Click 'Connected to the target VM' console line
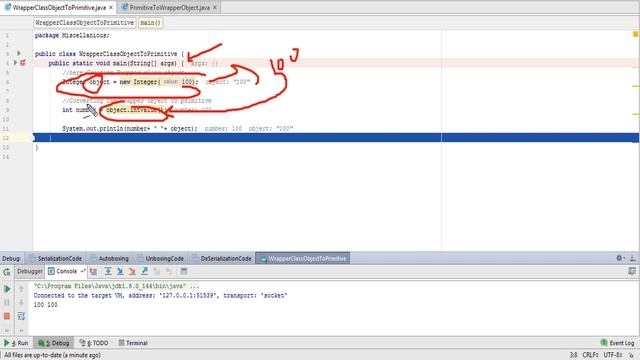Image resolution: width=640 pixels, height=360 pixels. pos(160,296)
